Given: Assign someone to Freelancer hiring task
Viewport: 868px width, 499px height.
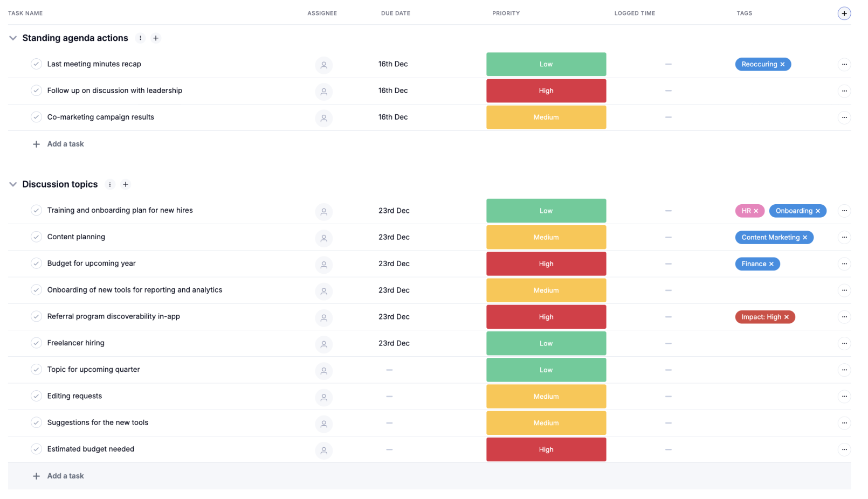Looking at the screenshot, I should (323, 344).
